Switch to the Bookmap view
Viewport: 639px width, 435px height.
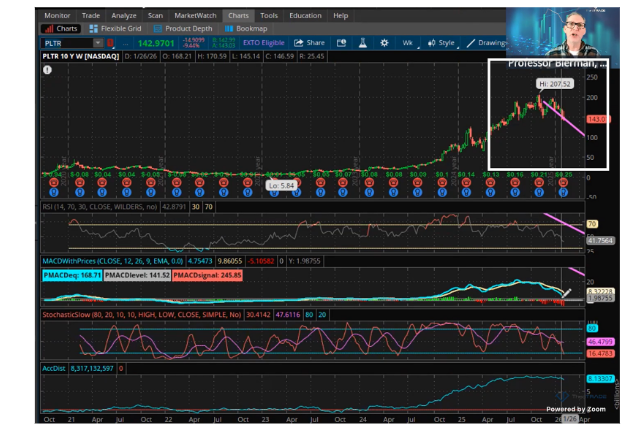246,29
